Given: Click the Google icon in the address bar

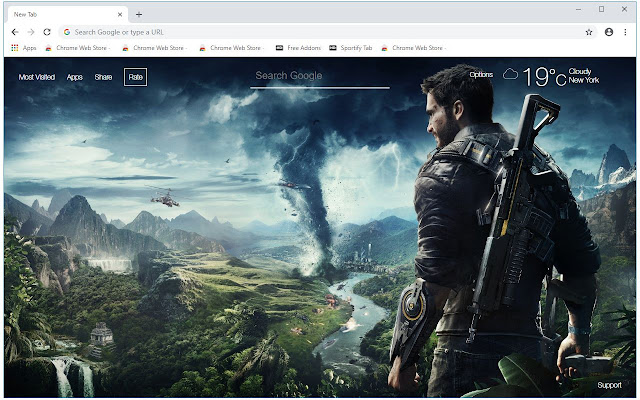Looking at the screenshot, I should click(67, 32).
